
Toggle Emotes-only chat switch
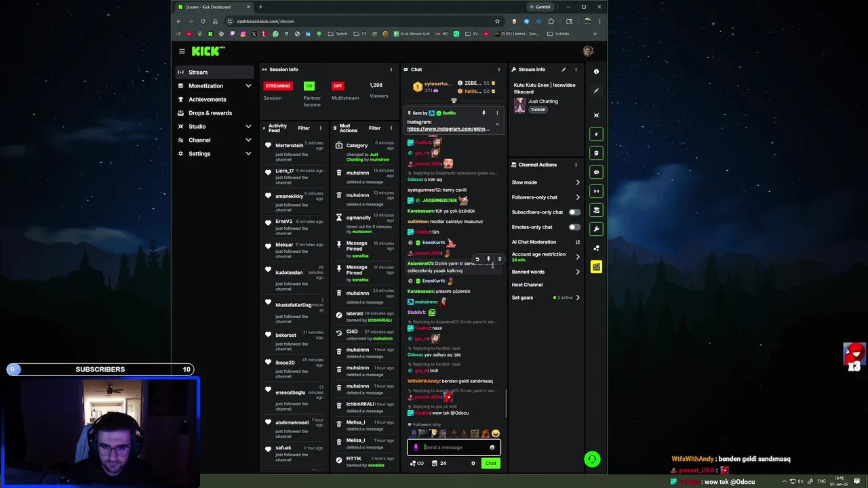tap(574, 227)
